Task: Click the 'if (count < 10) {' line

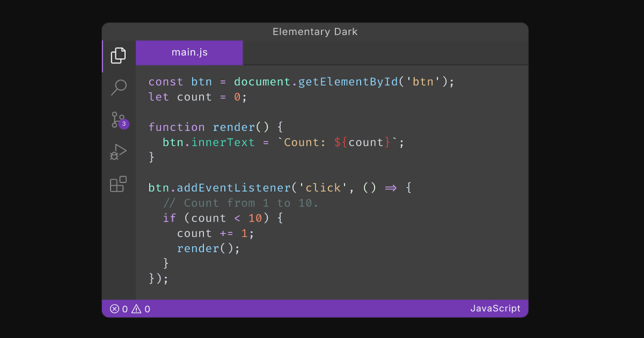Action: tap(223, 218)
